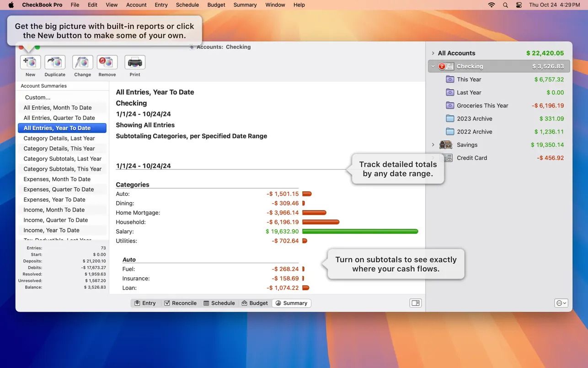Image resolution: width=588 pixels, height=368 pixels.
Task: Click the 2022 Archive folder icon
Action: point(450,131)
